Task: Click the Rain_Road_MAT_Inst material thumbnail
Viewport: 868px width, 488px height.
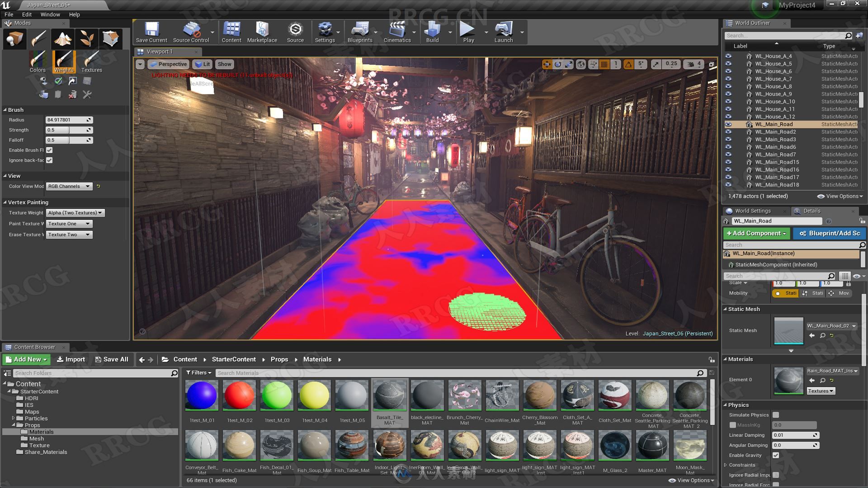Action: click(787, 380)
